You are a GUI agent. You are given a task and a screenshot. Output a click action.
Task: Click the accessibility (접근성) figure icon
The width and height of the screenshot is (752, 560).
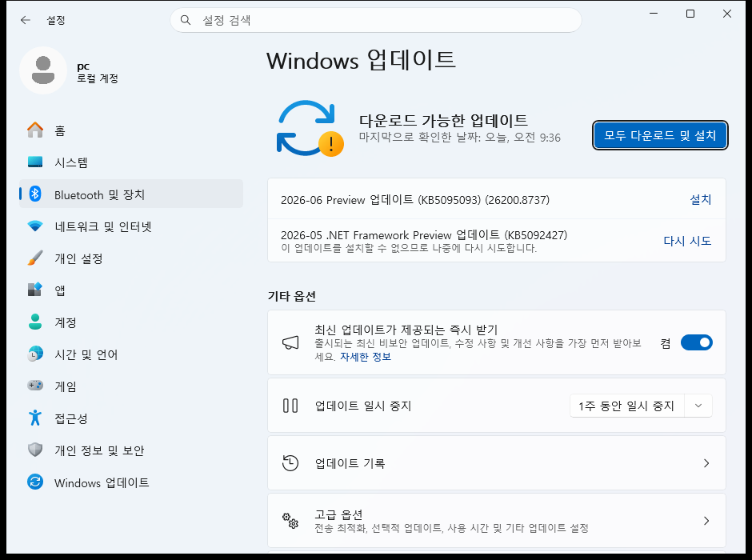pyautogui.click(x=35, y=418)
